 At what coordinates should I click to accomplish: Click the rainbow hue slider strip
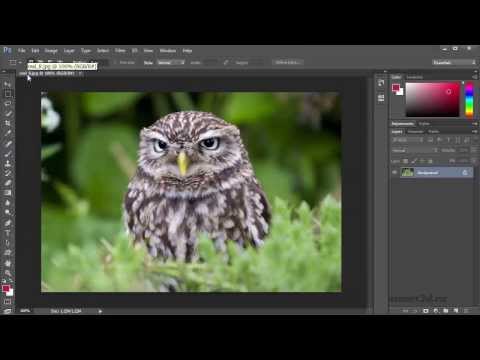pos(469,99)
